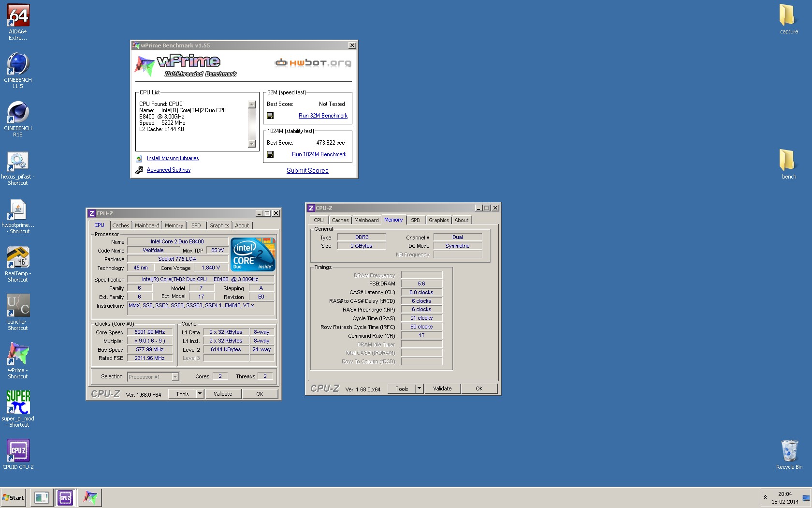Switch to Mainboard tab in right CPU-Z window
This screenshot has height=508, width=812.
tap(366, 220)
